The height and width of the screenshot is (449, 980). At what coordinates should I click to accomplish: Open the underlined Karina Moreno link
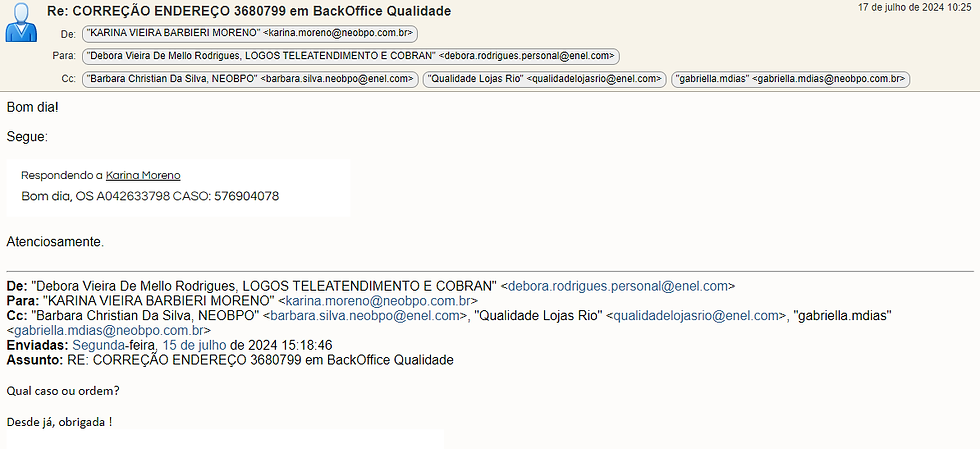(x=143, y=175)
